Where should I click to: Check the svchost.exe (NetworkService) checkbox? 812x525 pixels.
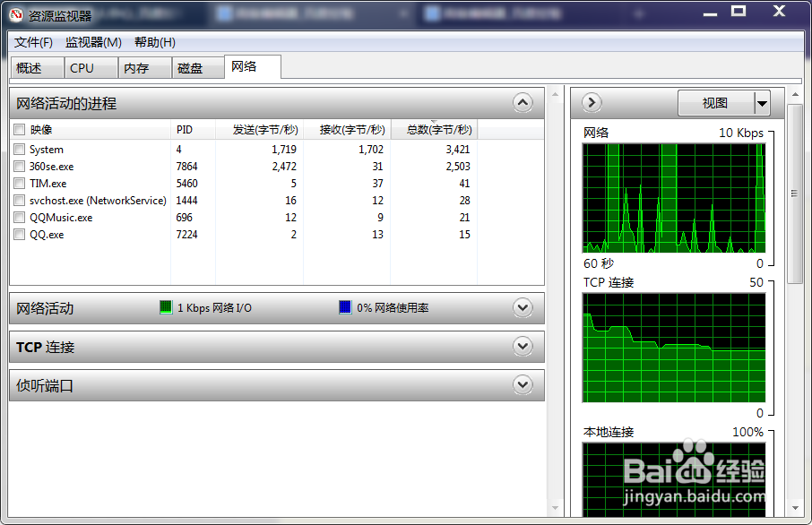point(19,201)
